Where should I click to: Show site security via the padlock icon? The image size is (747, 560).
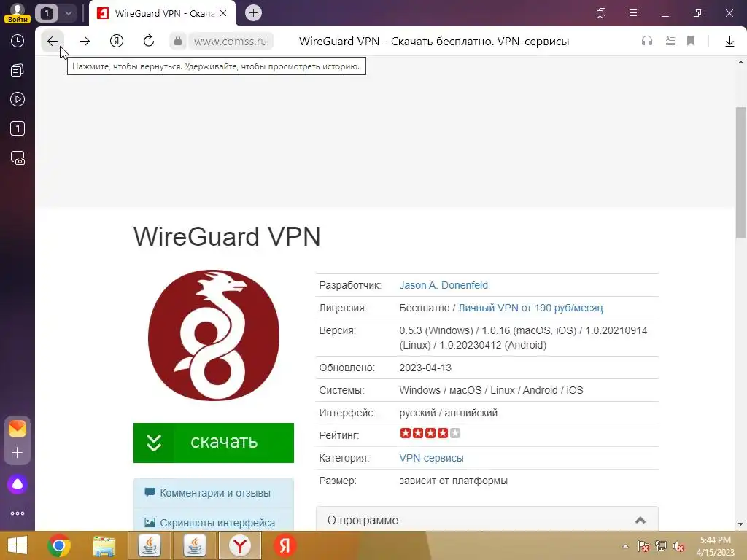point(178,42)
